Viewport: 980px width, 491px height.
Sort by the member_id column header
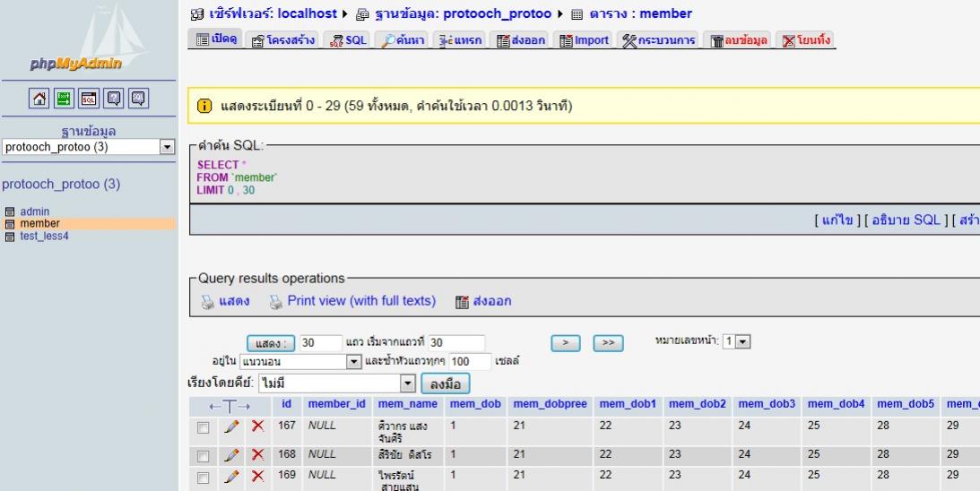[x=337, y=404]
